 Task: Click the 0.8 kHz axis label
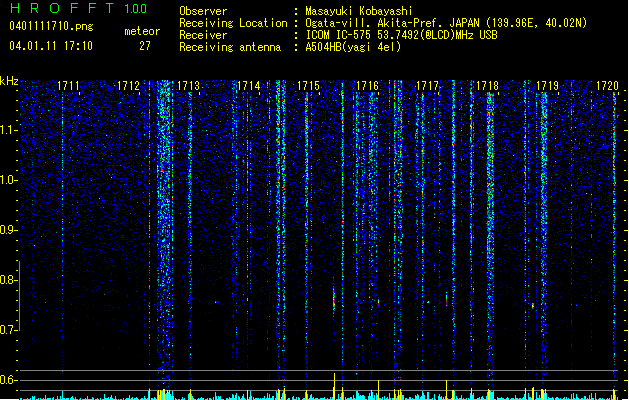pyautogui.click(x=8, y=280)
